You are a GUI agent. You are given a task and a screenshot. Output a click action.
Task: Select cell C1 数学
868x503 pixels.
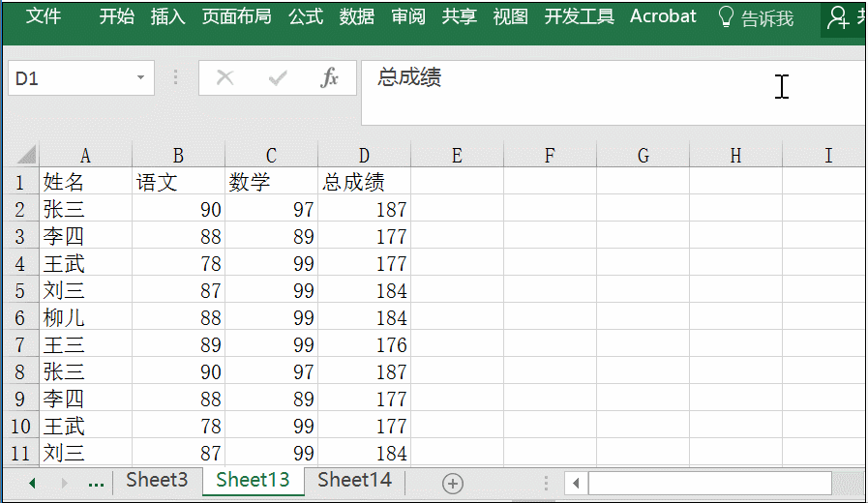click(x=271, y=182)
